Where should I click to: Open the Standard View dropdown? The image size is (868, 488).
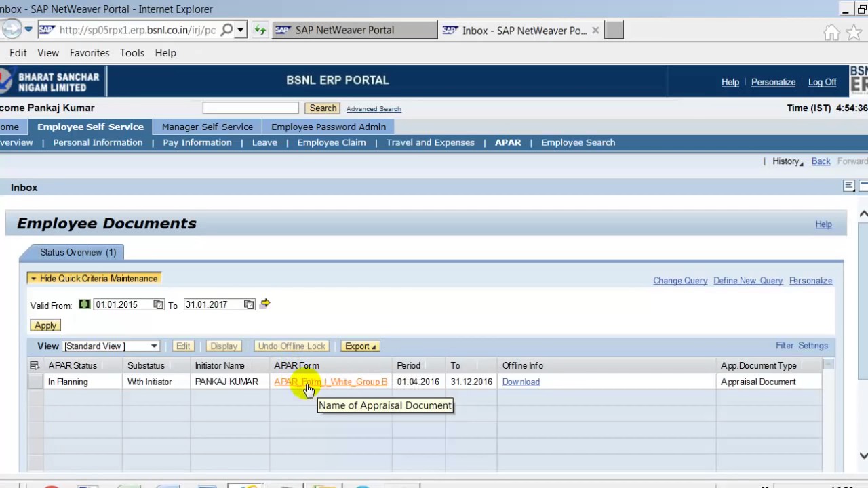click(153, 346)
